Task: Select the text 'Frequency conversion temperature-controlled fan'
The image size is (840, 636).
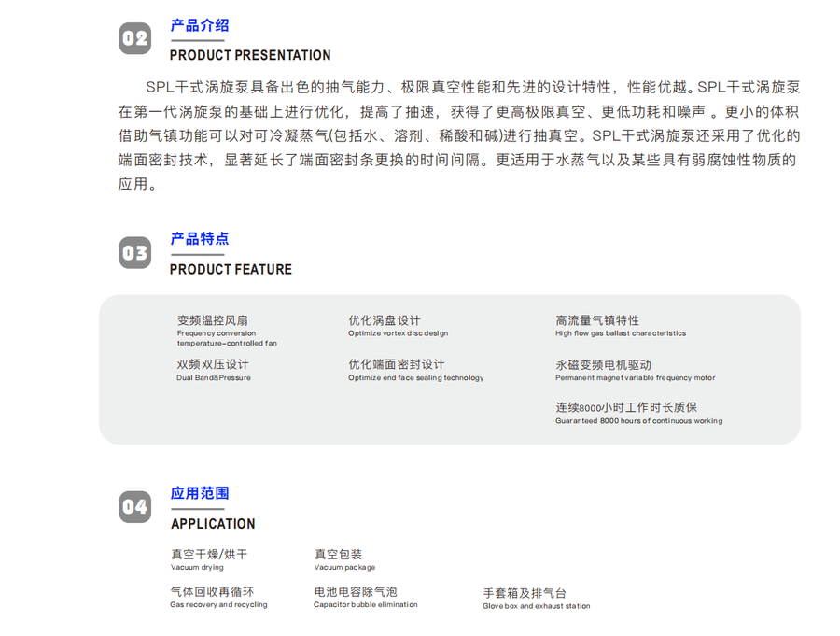Action: pos(227,338)
